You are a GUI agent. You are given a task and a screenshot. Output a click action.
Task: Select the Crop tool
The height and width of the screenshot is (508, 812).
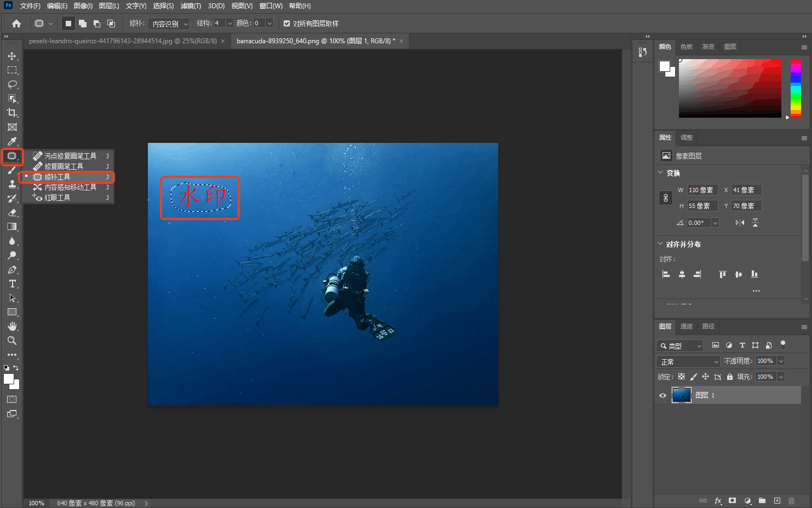12,113
